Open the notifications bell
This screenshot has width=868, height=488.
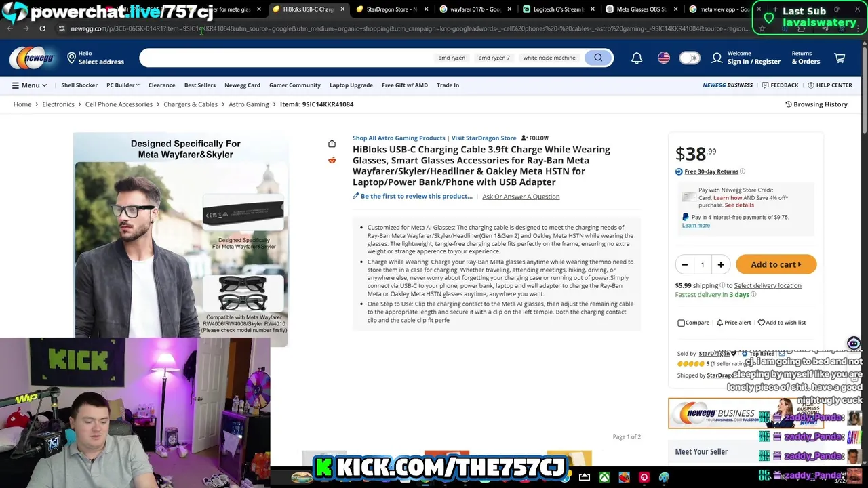pyautogui.click(x=637, y=58)
